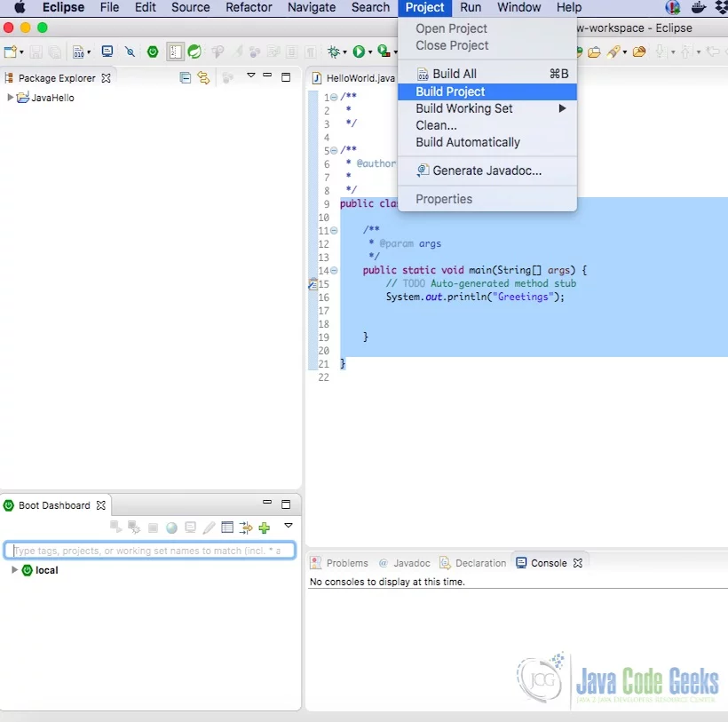Open the Run configurations dropdown arrow

(370, 52)
